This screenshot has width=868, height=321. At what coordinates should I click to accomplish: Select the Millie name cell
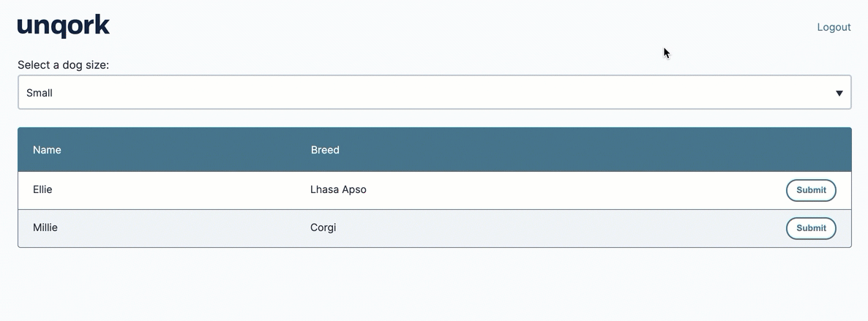click(x=45, y=227)
